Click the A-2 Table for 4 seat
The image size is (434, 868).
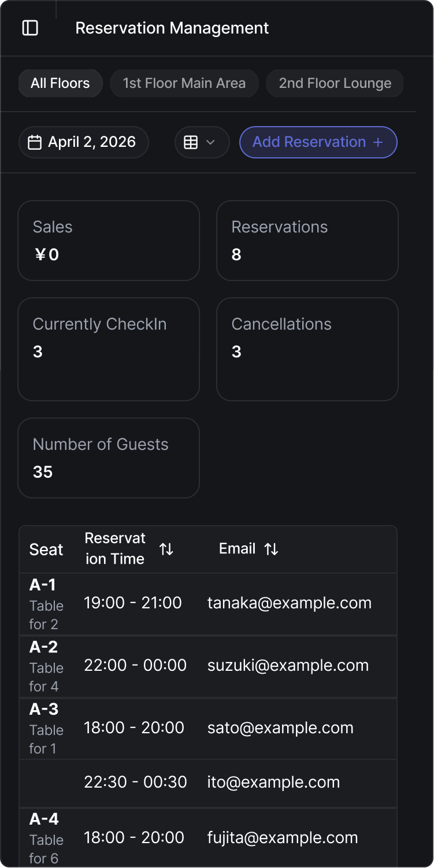[46, 667]
